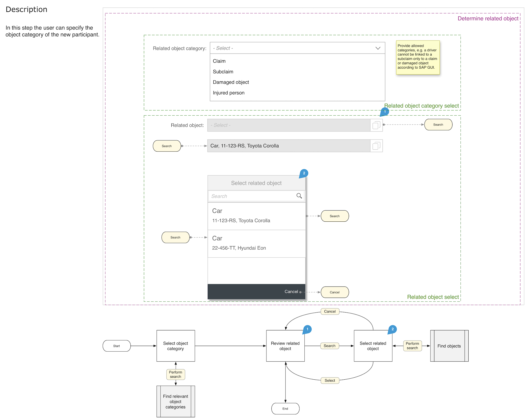Click the End node in the flowchart
The height and width of the screenshot is (420, 528).
(x=285, y=409)
